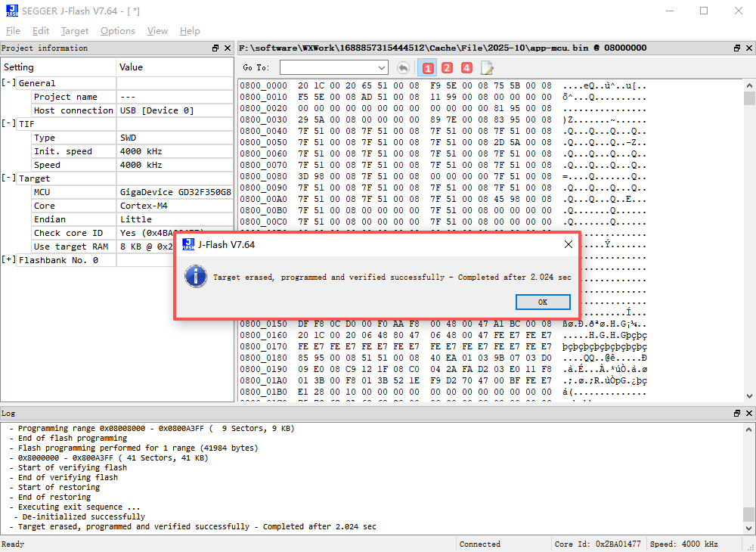Undock the app-mcu.bin data window
This screenshot has width=756, height=552.
point(737,48)
